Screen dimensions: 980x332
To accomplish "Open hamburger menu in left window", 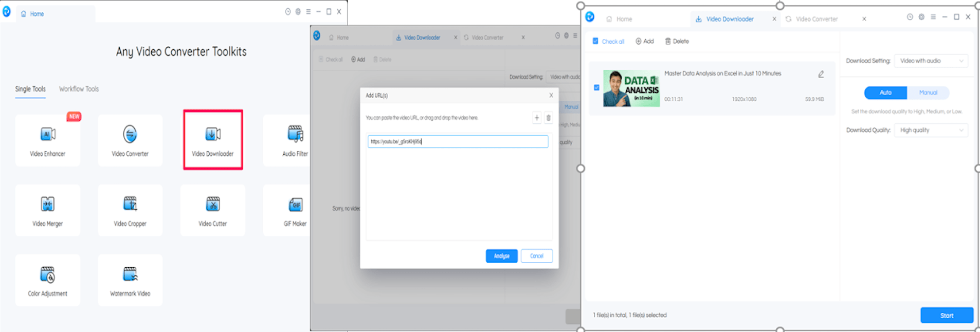I will point(308,11).
